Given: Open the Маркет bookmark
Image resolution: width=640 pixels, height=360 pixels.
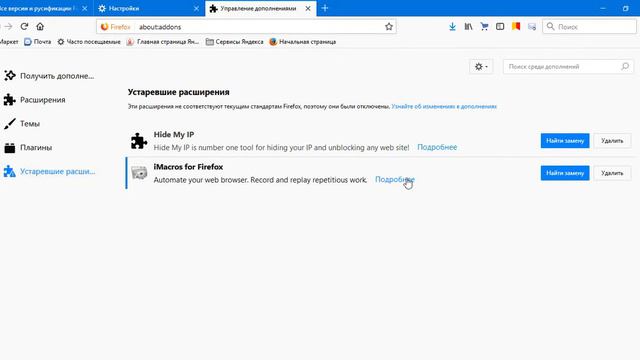Looking at the screenshot, I should [x=9, y=42].
